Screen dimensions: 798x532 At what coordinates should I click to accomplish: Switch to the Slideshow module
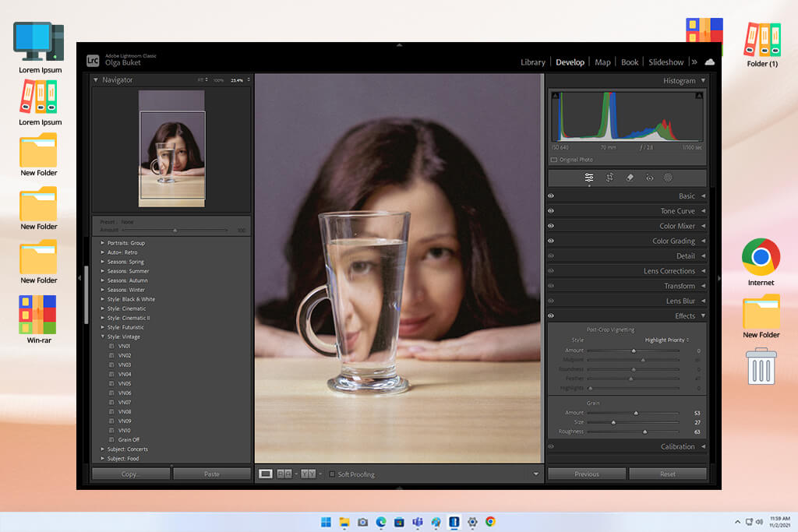[x=666, y=62]
